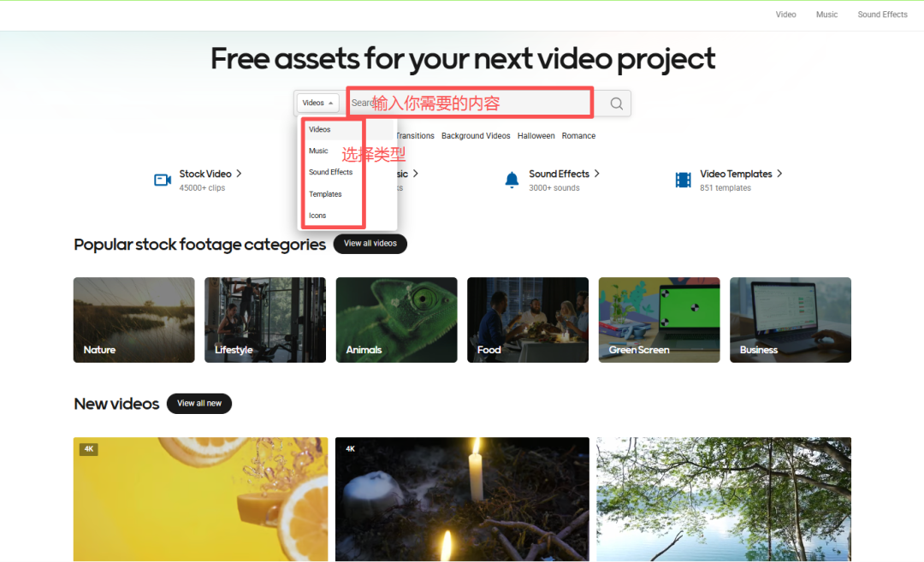Click the Sound Effects bell icon
Viewport: 924px width, 562px height.
(512, 180)
